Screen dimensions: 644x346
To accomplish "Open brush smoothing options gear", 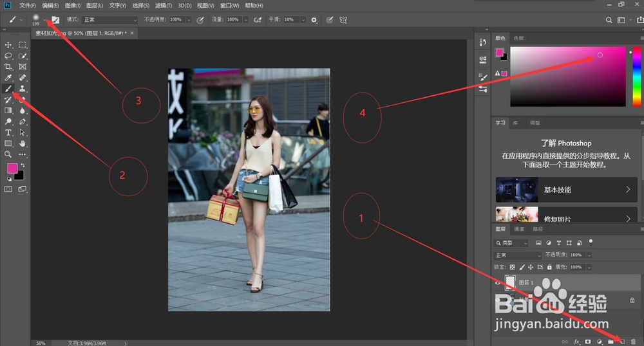I will click(314, 20).
